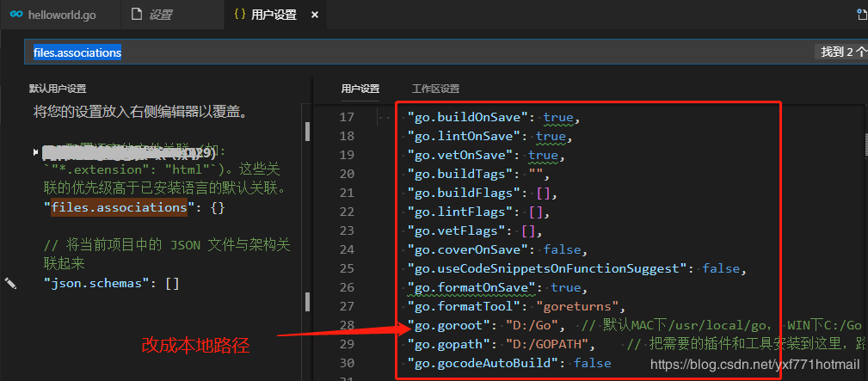Viewport: 868px width, 381px height.
Task: Click "go.gocodeAutoBuild" key on line 30
Action: 483,363
